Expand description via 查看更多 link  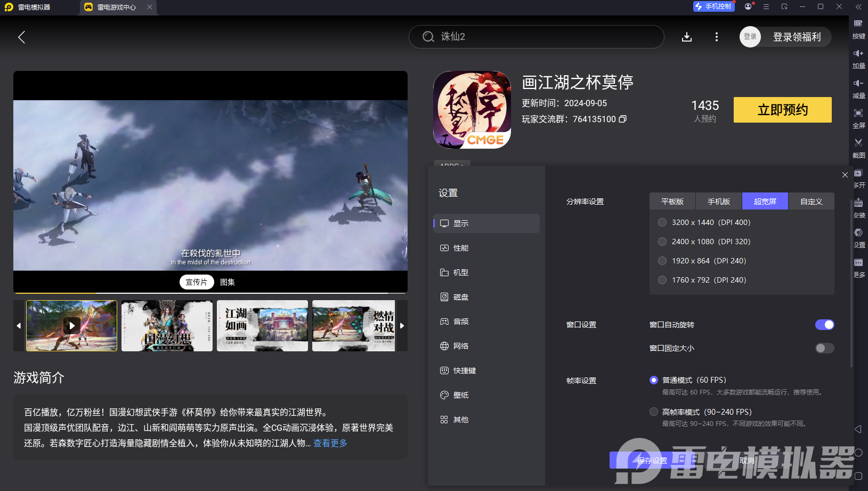pyautogui.click(x=330, y=443)
